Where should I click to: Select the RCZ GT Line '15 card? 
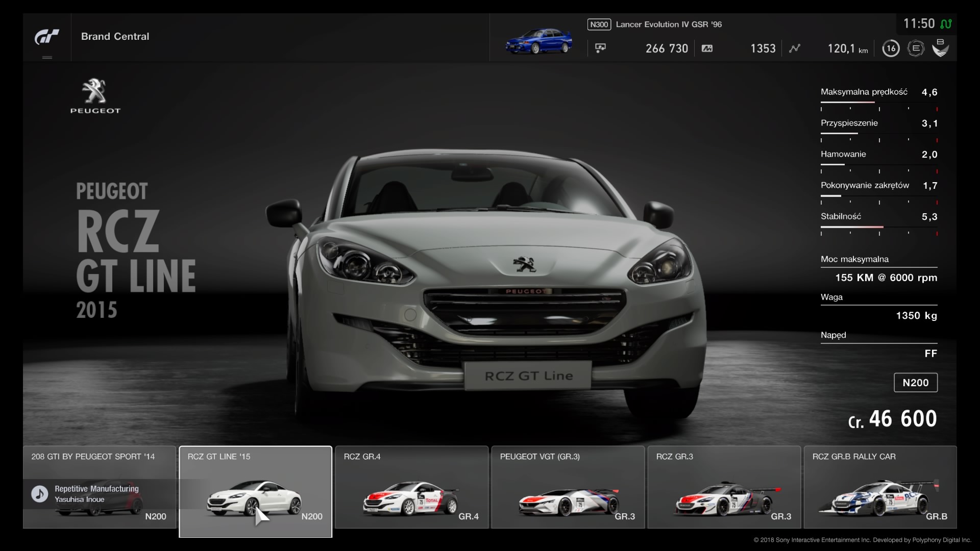click(x=255, y=492)
